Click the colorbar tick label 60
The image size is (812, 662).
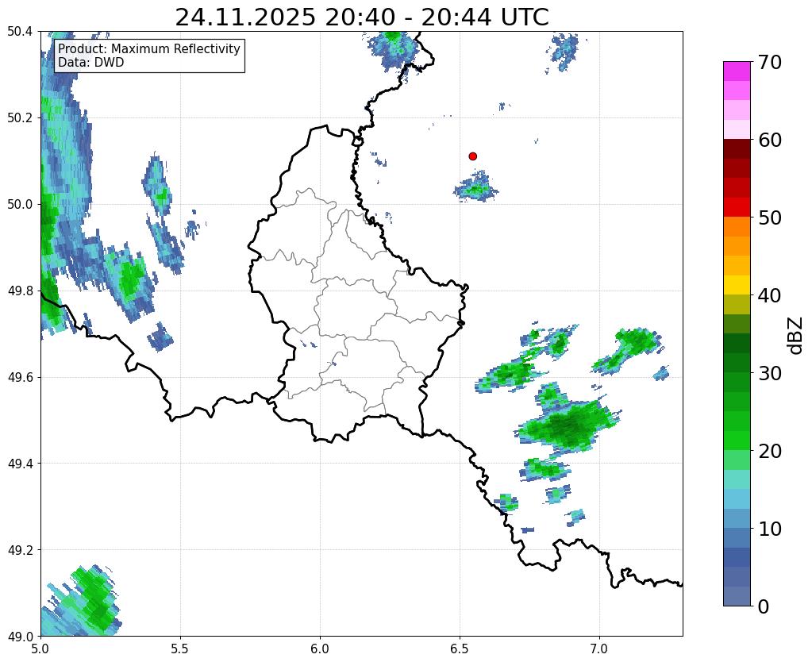point(769,140)
